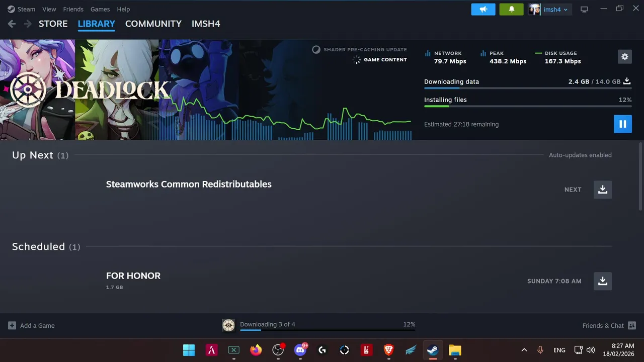Viewport: 644px width, 362px height.
Task: Click the Friends & Chat icon
Action: 632,325
